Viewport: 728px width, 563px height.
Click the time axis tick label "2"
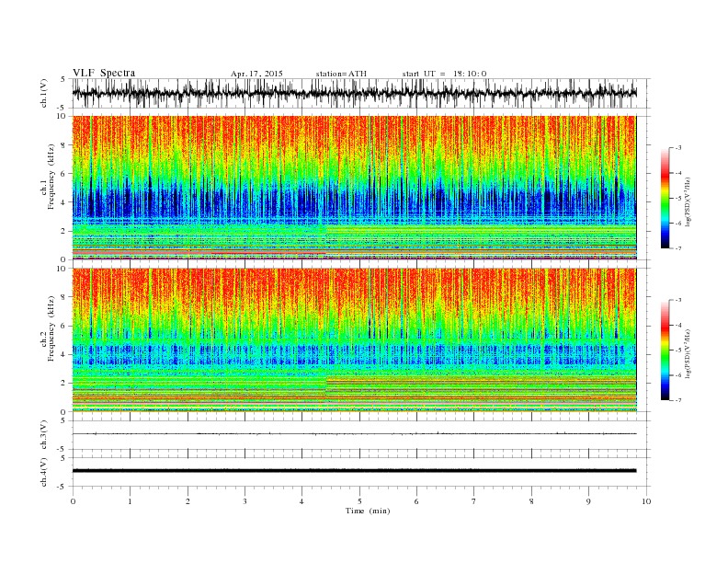coord(188,501)
